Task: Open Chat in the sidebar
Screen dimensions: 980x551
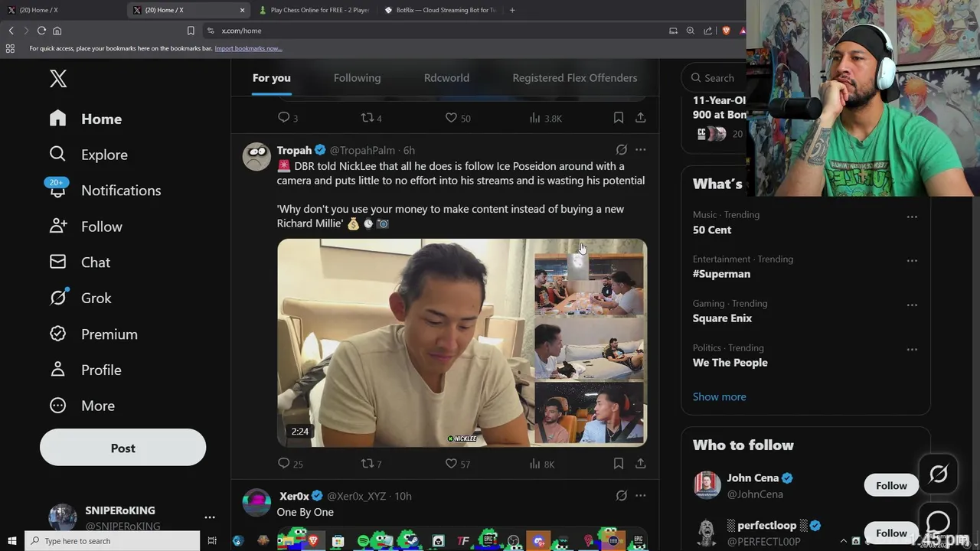Action: [80, 262]
